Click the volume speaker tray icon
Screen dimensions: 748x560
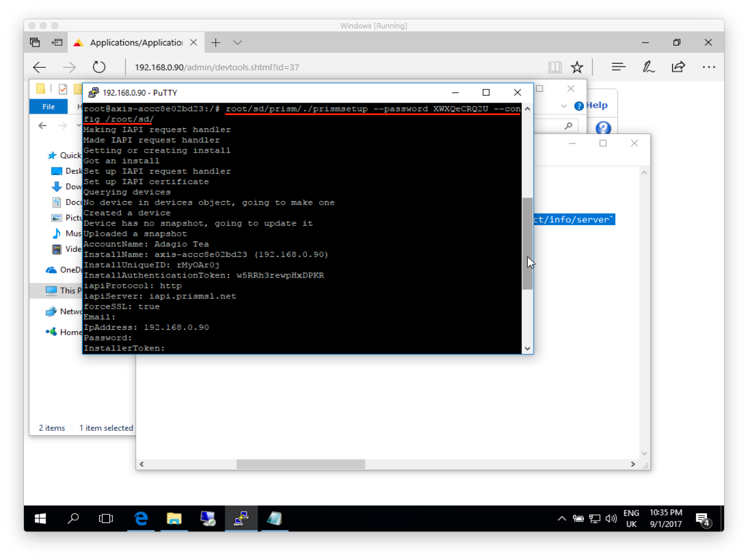611,518
